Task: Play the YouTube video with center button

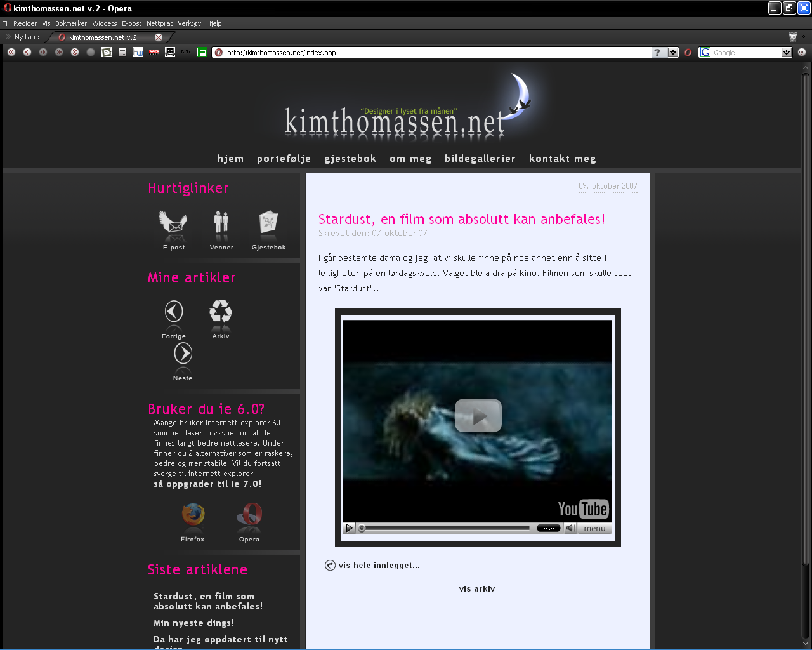Action: 479,416
